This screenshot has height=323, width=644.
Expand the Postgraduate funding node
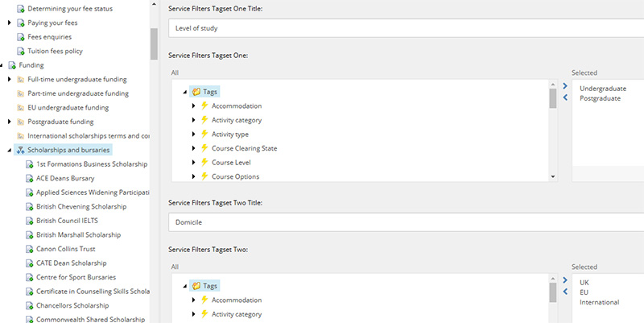tap(10, 122)
